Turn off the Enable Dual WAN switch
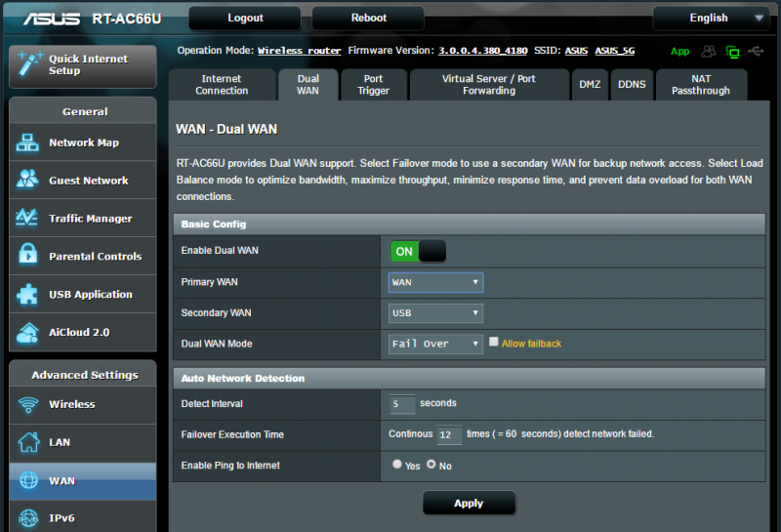 click(x=418, y=251)
